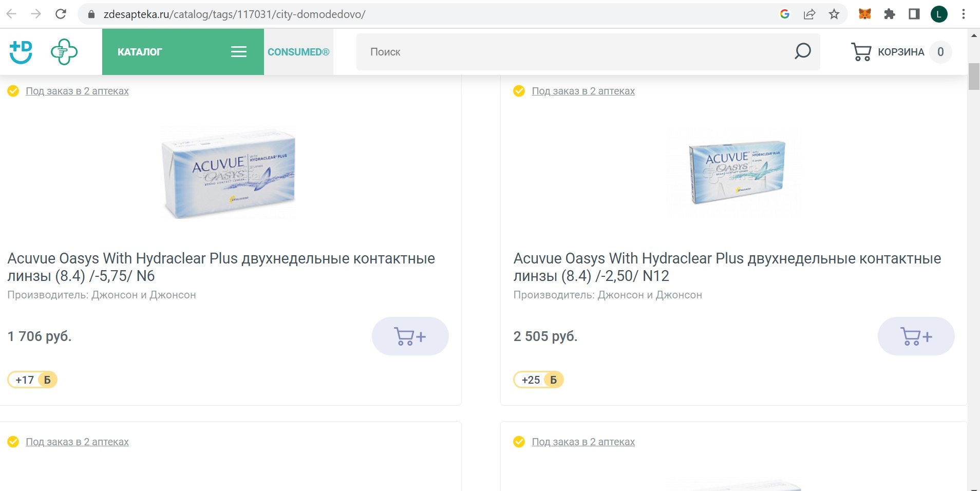Select the address bar URL
980x491 pixels.
pyautogui.click(x=234, y=14)
